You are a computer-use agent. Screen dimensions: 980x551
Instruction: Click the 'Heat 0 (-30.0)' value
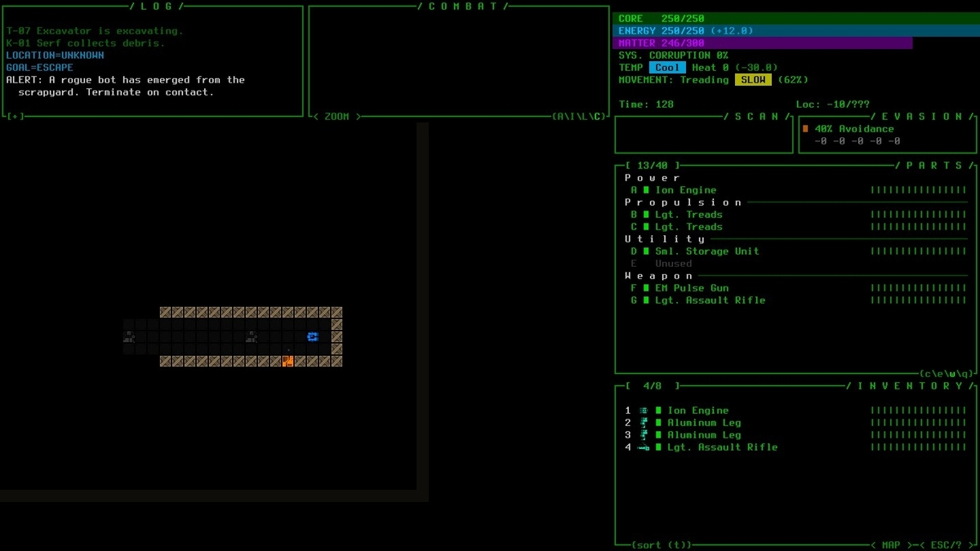coord(735,68)
